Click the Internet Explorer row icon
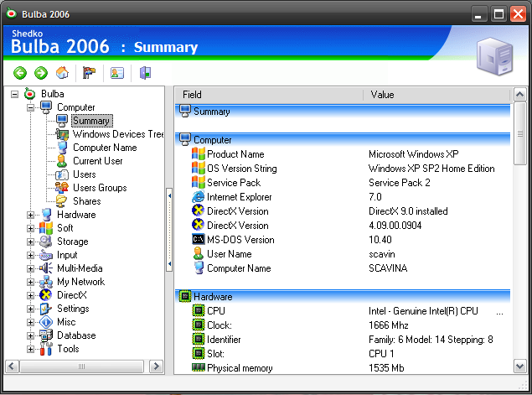532x395 pixels. 199,197
